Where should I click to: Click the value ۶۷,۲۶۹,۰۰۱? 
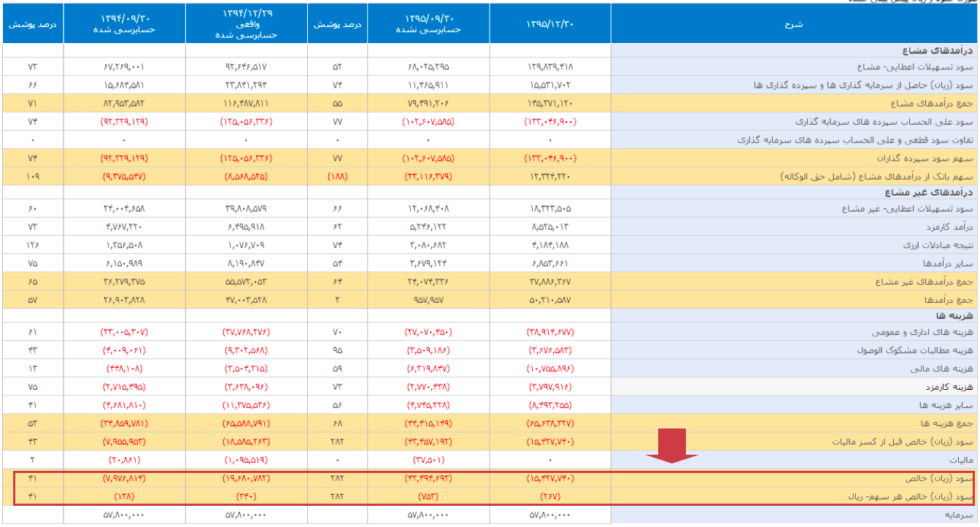pyautogui.click(x=124, y=66)
